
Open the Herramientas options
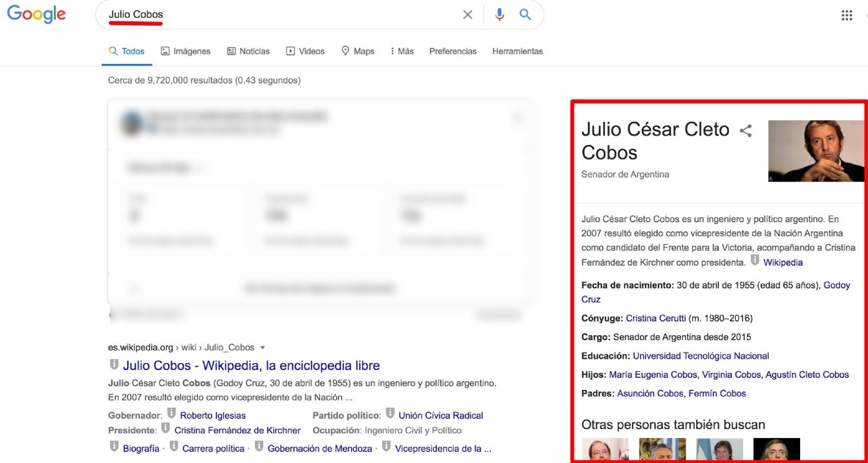pyautogui.click(x=517, y=51)
